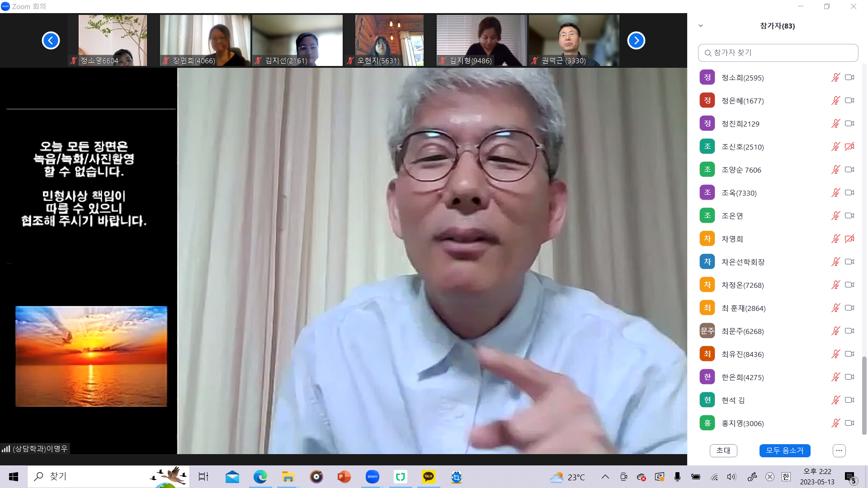The width and height of the screenshot is (868, 488).
Task: Click video camera icon for 정은혜(1677)
Action: (849, 100)
